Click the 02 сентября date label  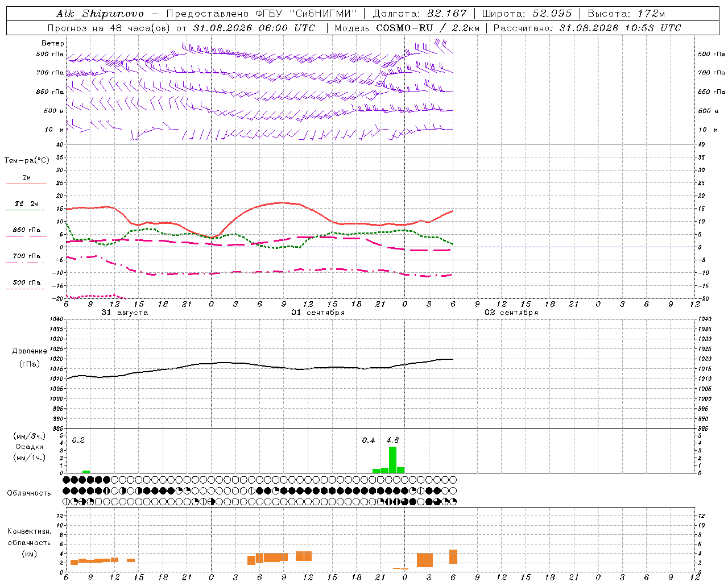(511, 313)
